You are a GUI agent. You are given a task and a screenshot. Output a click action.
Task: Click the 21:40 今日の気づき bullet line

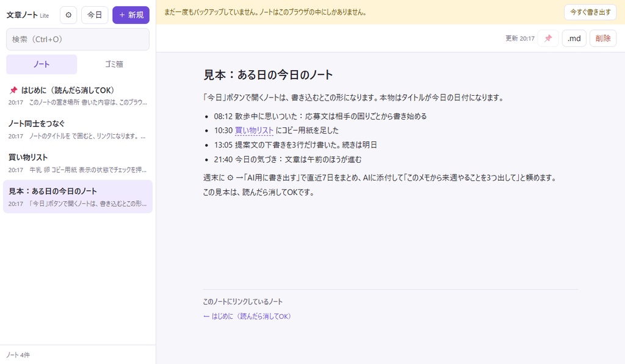coord(288,160)
